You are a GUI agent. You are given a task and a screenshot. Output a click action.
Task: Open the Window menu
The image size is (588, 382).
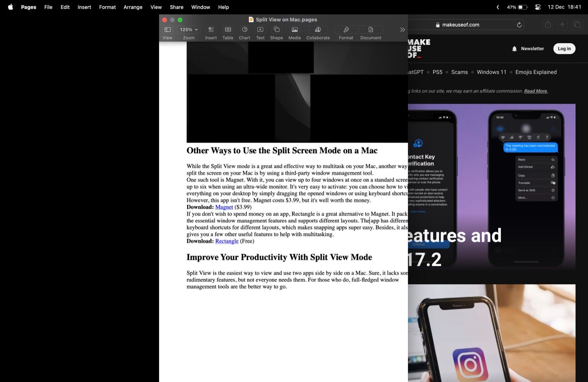click(x=200, y=7)
